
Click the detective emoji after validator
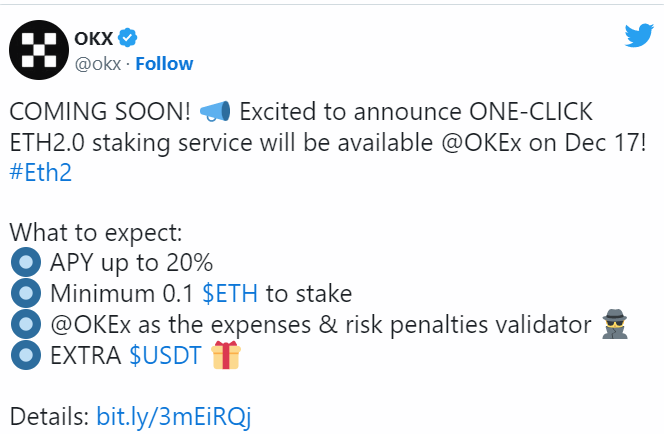pos(614,324)
